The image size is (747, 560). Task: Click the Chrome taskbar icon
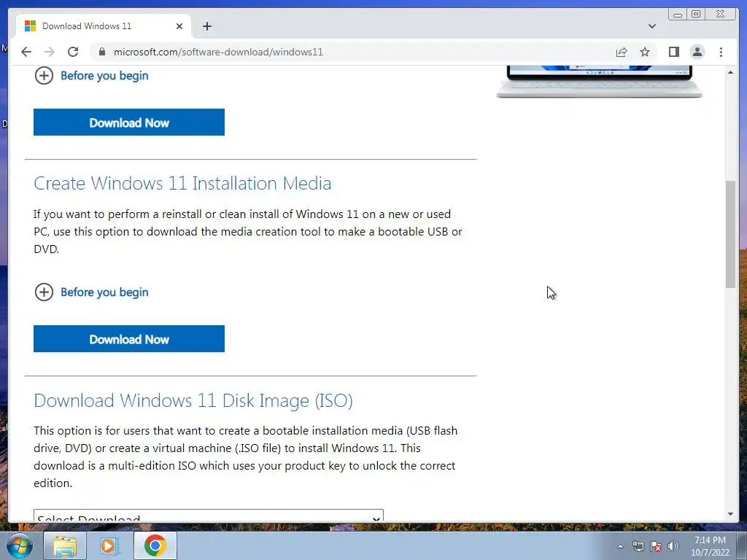tap(155, 545)
